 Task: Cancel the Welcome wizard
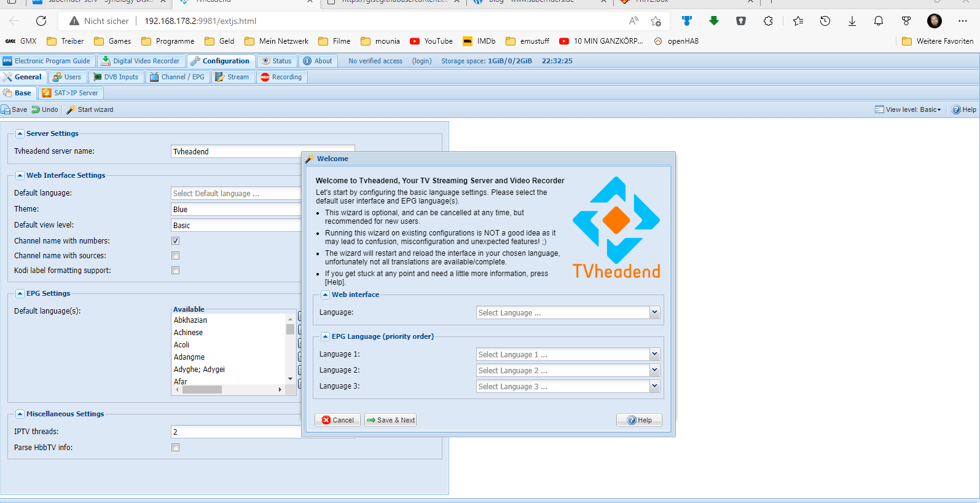[x=337, y=420]
